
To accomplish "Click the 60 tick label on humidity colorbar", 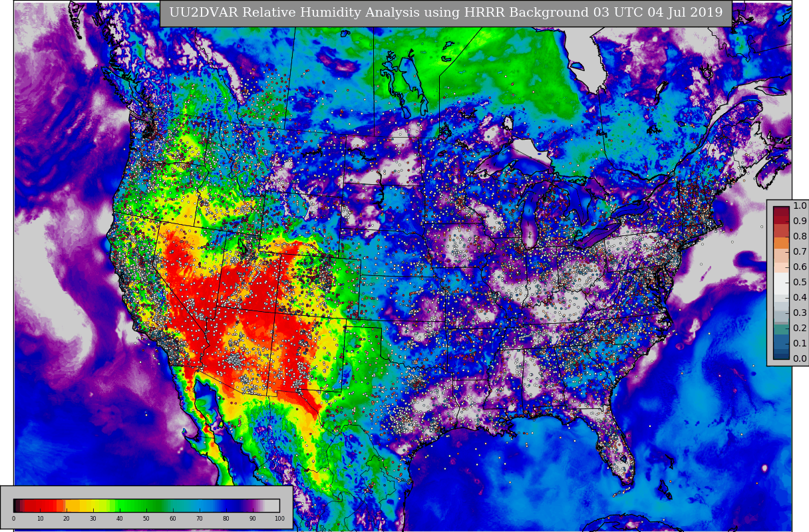I will 173,519.
